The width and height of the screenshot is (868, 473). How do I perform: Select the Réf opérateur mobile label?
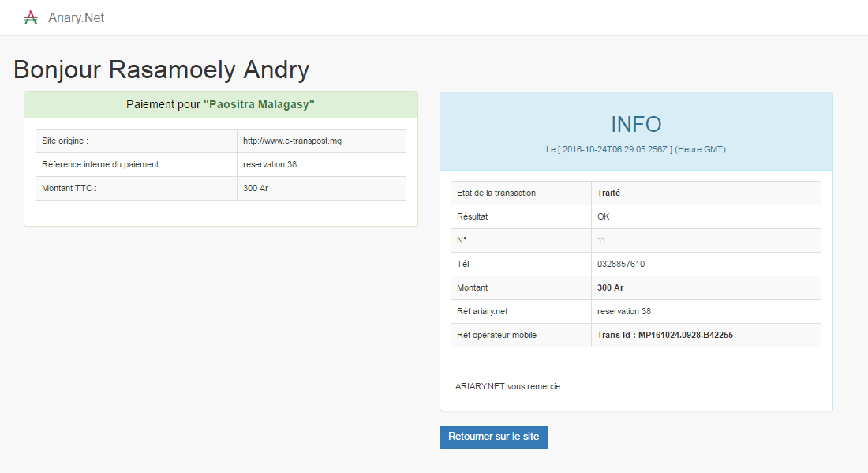[x=496, y=335]
